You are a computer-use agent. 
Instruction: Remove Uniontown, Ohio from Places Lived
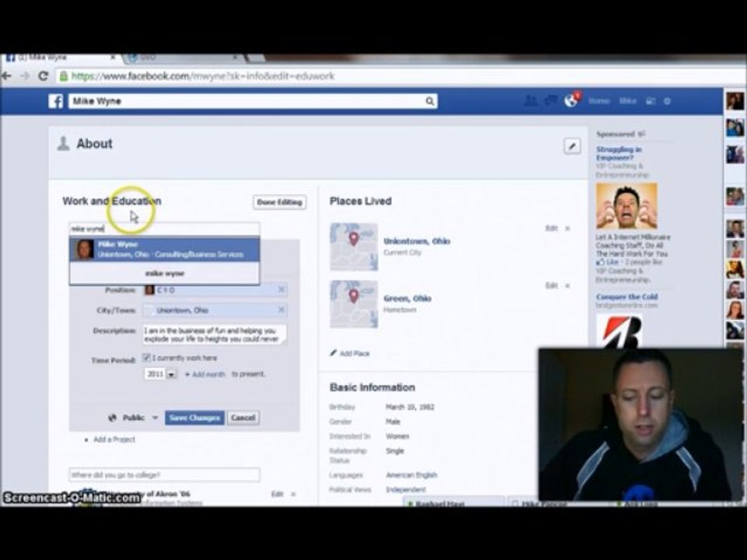click(x=567, y=229)
